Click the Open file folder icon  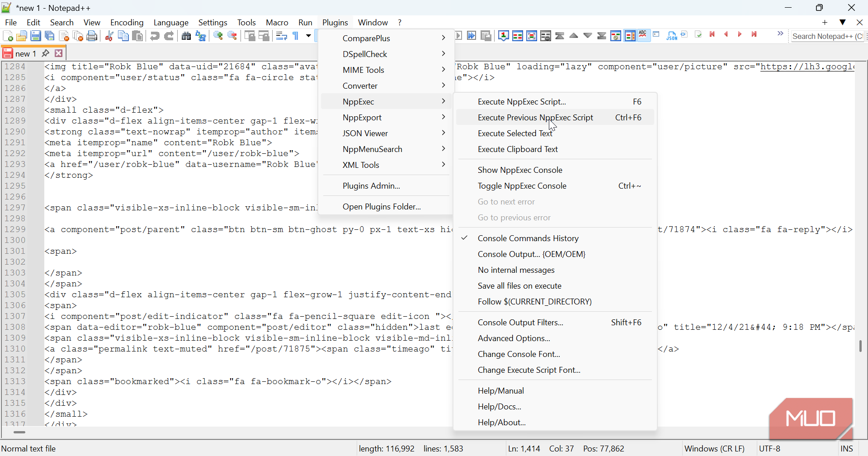click(x=22, y=36)
